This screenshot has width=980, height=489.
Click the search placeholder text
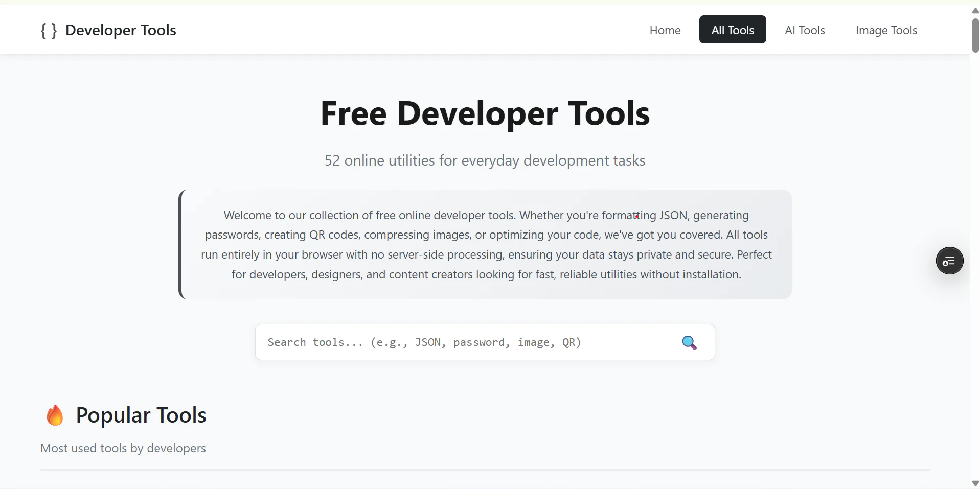pos(424,342)
